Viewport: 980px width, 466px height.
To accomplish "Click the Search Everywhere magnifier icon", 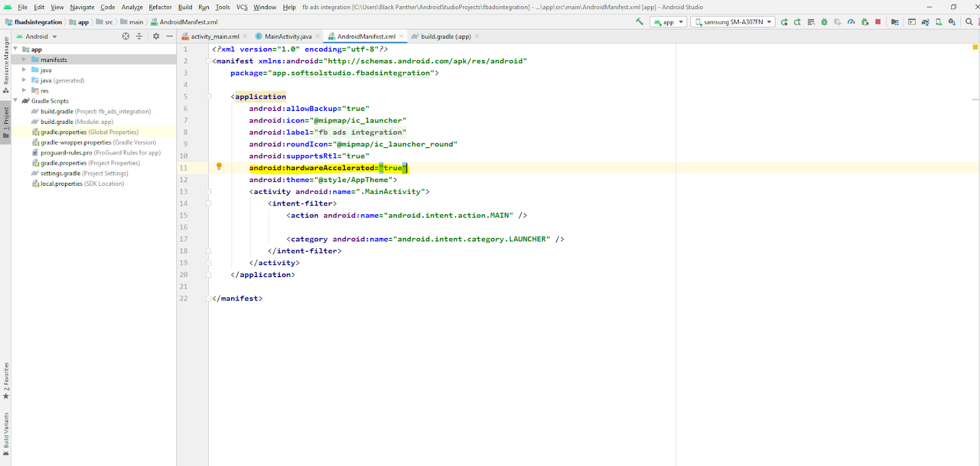I will pyautogui.click(x=969, y=22).
